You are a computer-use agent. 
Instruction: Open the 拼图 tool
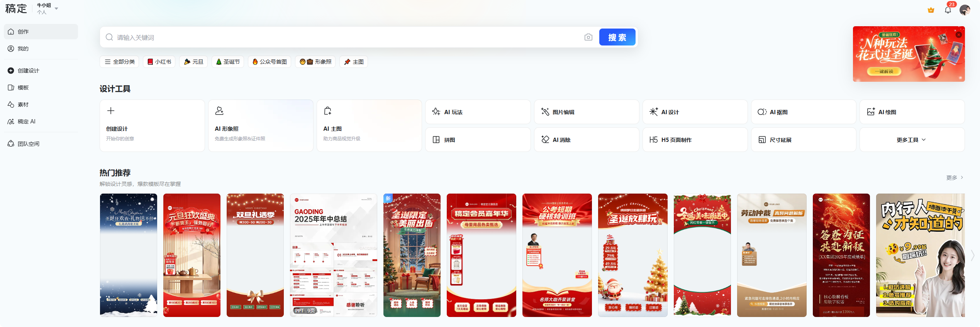[478, 140]
